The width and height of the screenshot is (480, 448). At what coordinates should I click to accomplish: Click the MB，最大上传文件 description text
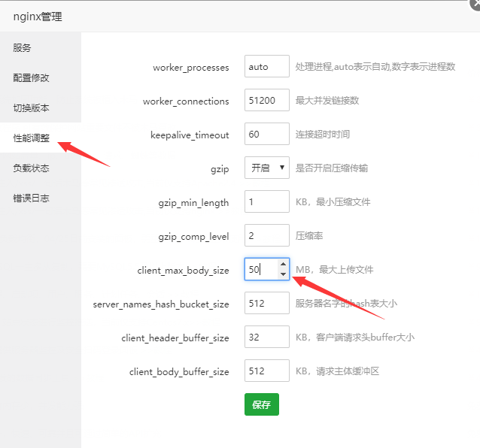334,270
